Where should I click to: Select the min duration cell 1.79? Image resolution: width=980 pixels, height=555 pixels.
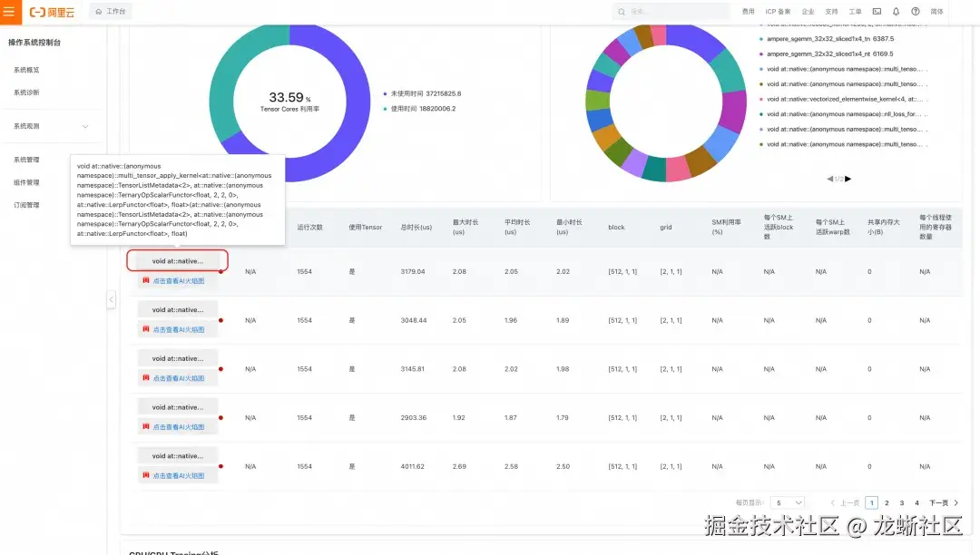point(563,418)
